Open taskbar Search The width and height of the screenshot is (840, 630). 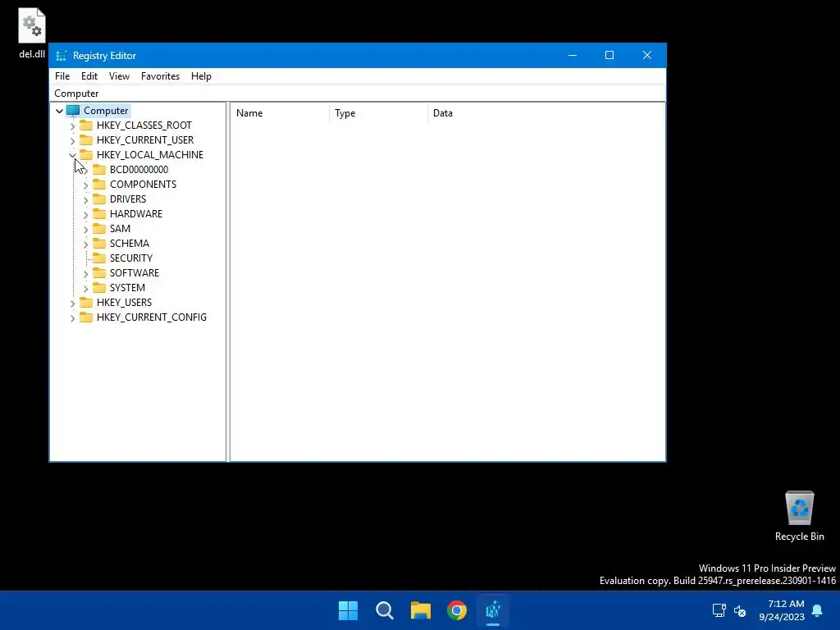pos(385,610)
